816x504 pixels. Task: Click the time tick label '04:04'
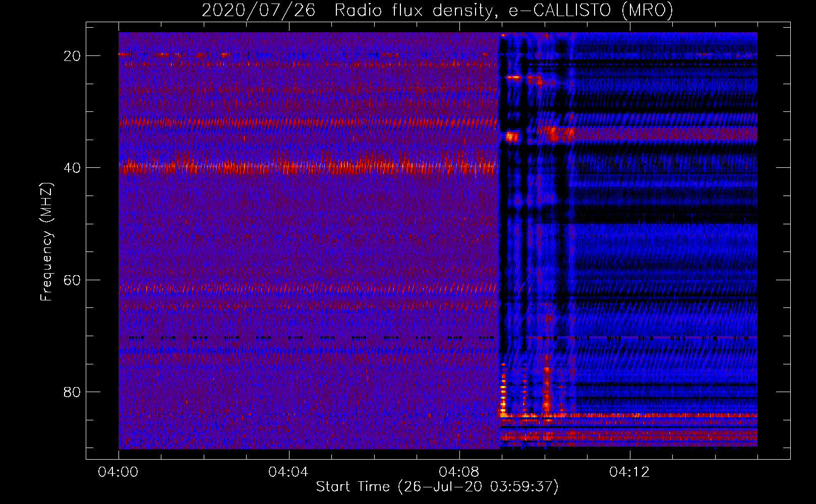288,472
